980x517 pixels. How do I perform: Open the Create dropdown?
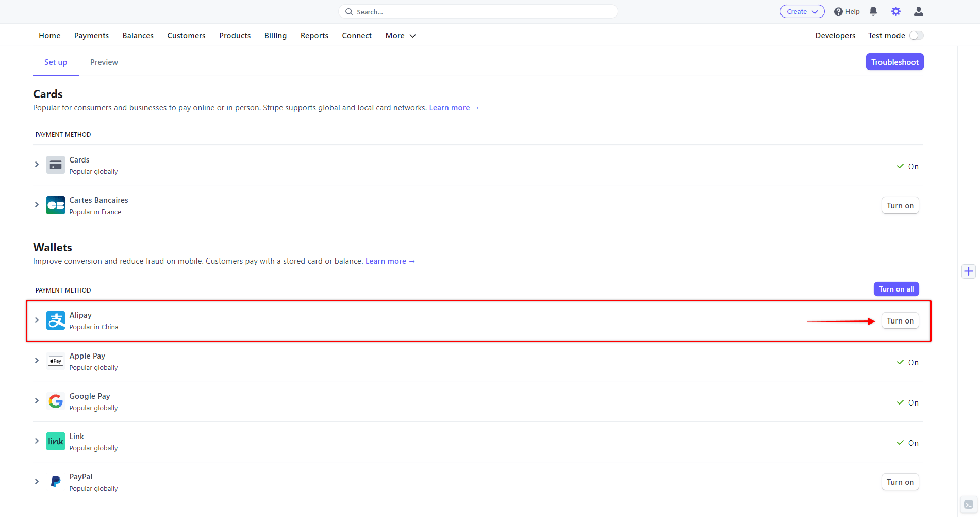[802, 12]
